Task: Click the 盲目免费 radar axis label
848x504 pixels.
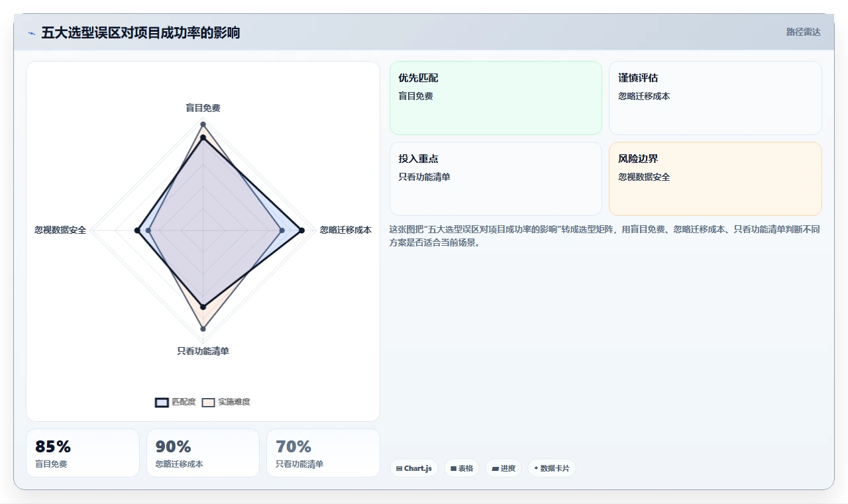Action: coord(203,108)
